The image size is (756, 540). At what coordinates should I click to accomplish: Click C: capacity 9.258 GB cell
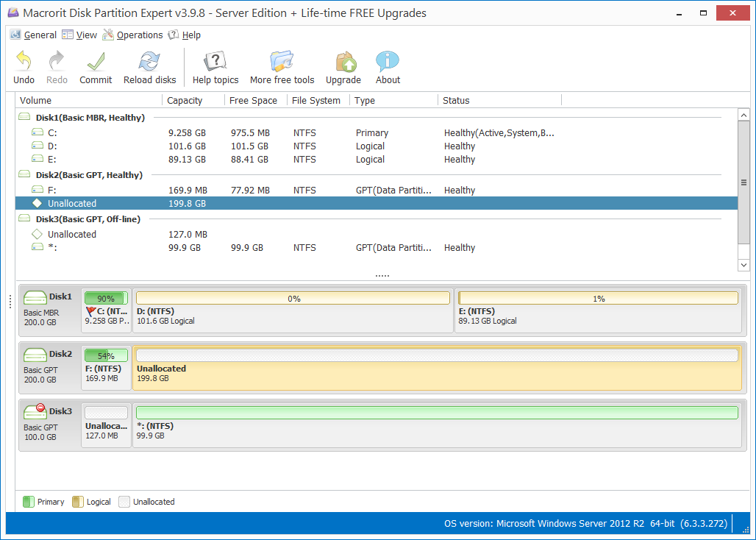187,132
